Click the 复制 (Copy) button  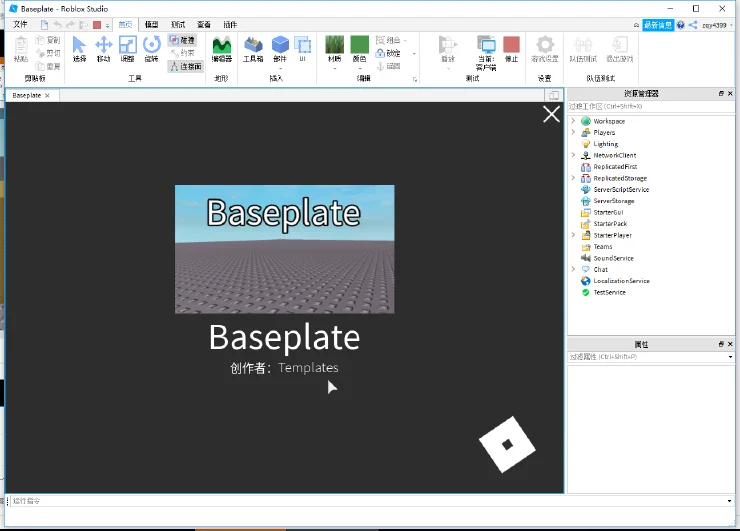pyautogui.click(x=49, y=40)
